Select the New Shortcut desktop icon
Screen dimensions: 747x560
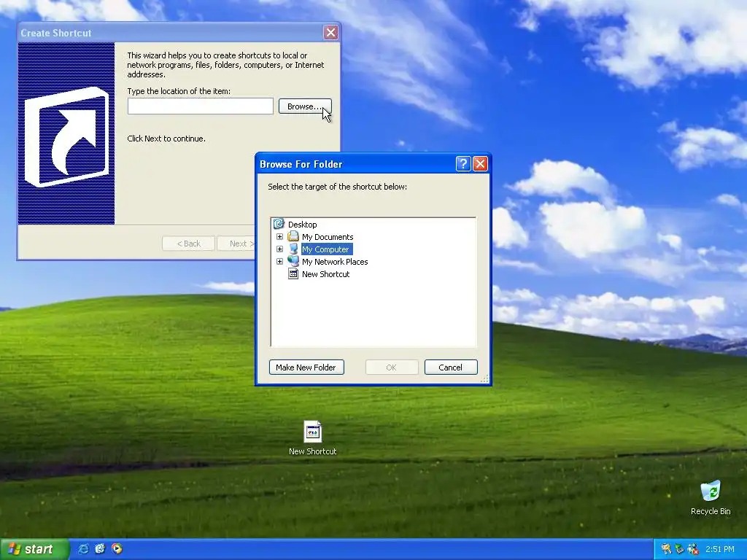[x=312, y=438]
